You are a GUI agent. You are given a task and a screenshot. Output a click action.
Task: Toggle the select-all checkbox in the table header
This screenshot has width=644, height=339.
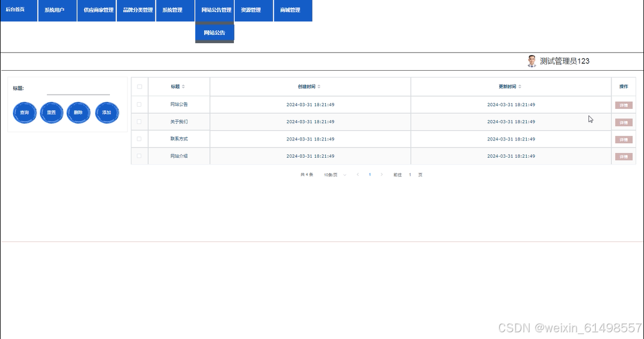pos(140,86)
